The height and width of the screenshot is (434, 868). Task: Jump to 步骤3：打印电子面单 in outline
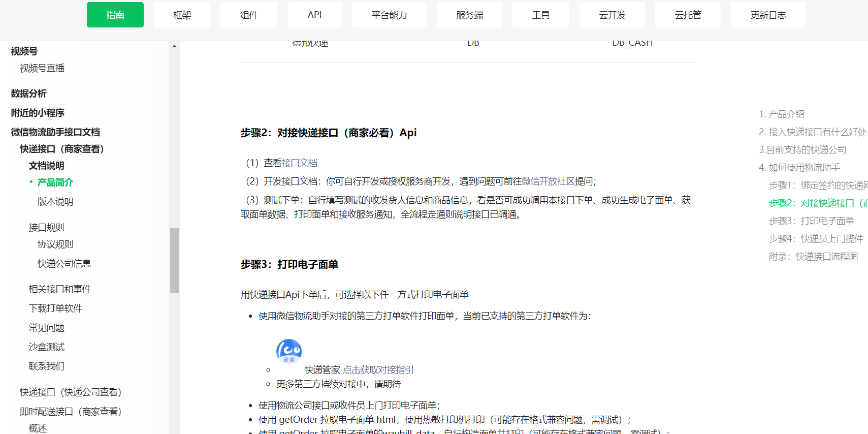point(812,221)
